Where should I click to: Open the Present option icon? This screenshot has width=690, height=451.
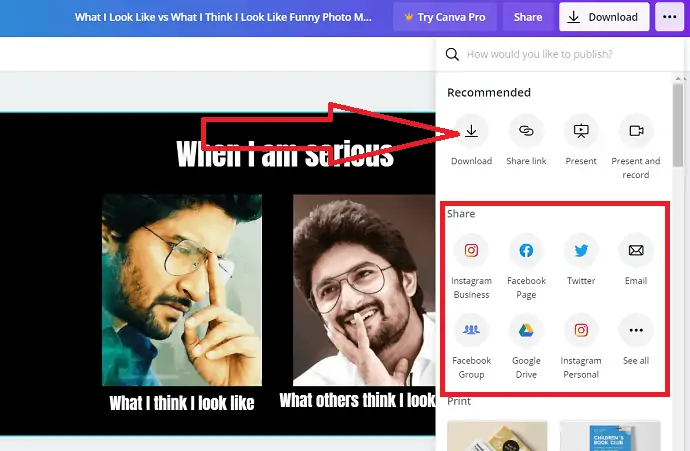click(x=581, y=131)
